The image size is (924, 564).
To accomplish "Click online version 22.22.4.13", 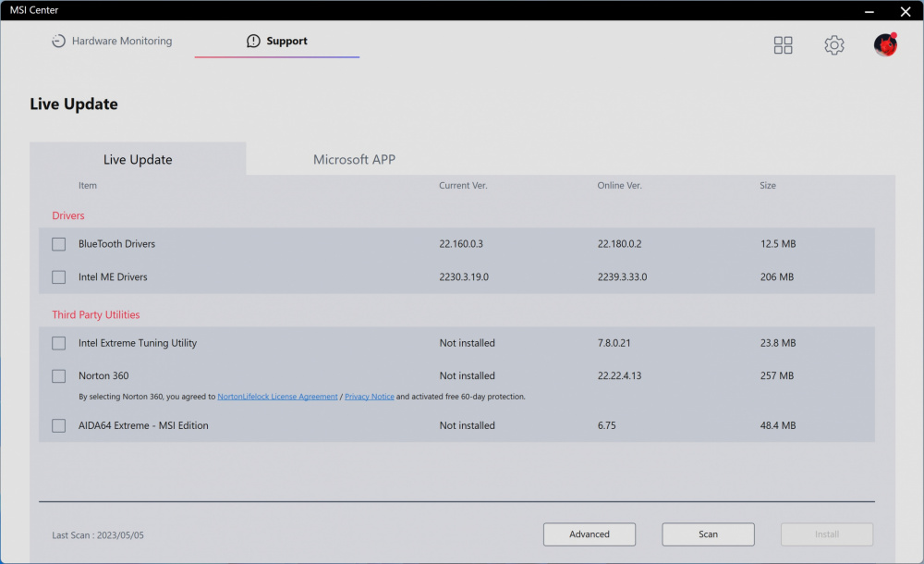I will coord(619,375).
